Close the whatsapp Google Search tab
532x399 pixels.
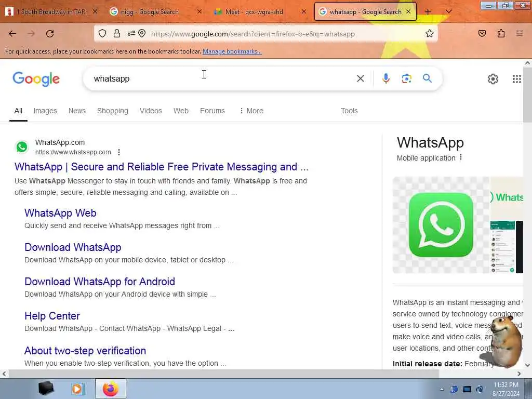coord(408,12)
